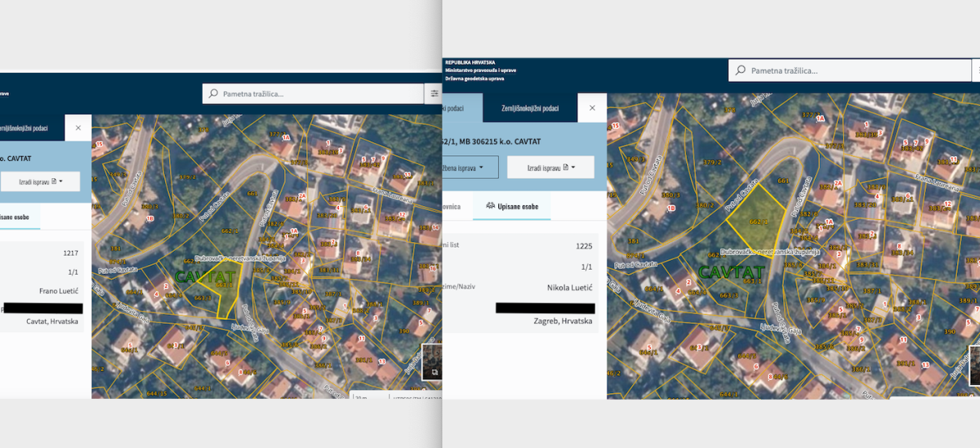Expand the Izradi ispravu dropdown in right screenshot
The width and height of the screenshot is (980, 448).
pos(550,167)
